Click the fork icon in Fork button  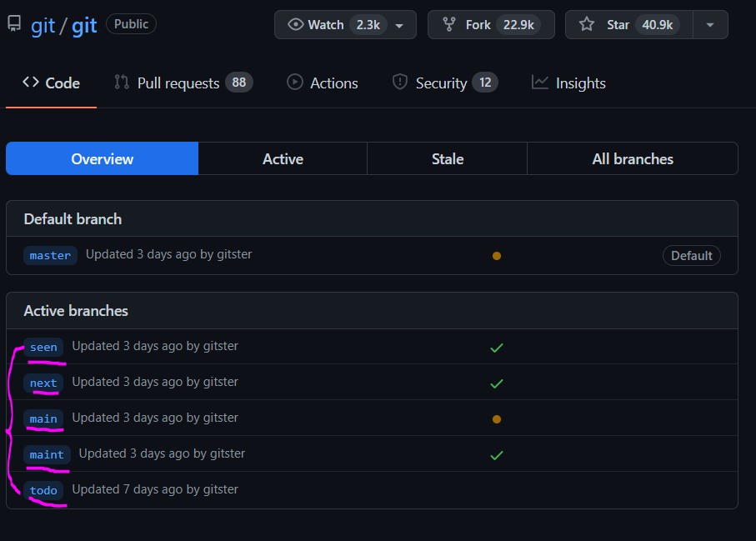(449, 24)
